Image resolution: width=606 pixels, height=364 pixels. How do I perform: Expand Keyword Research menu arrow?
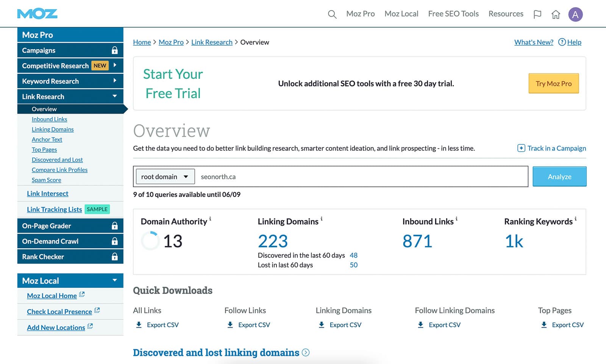click(x=115, y=81)
